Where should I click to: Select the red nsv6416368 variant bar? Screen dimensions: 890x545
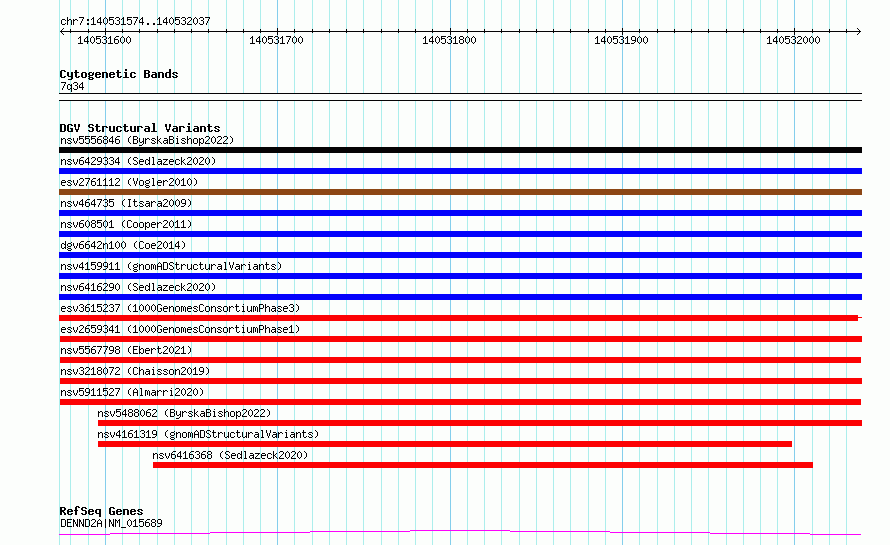[x=482, y=465]
